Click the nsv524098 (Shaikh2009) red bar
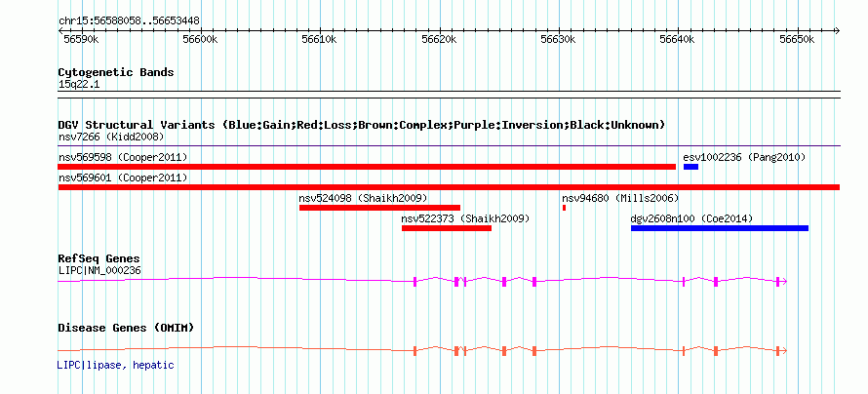 click(379, 208)
